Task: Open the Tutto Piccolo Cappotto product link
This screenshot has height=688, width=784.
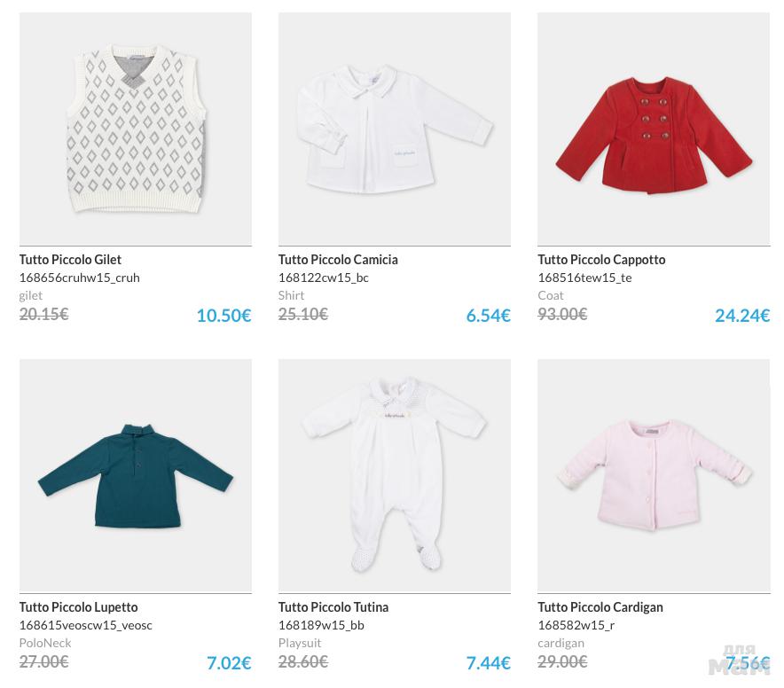Action: tap(601, 260)
